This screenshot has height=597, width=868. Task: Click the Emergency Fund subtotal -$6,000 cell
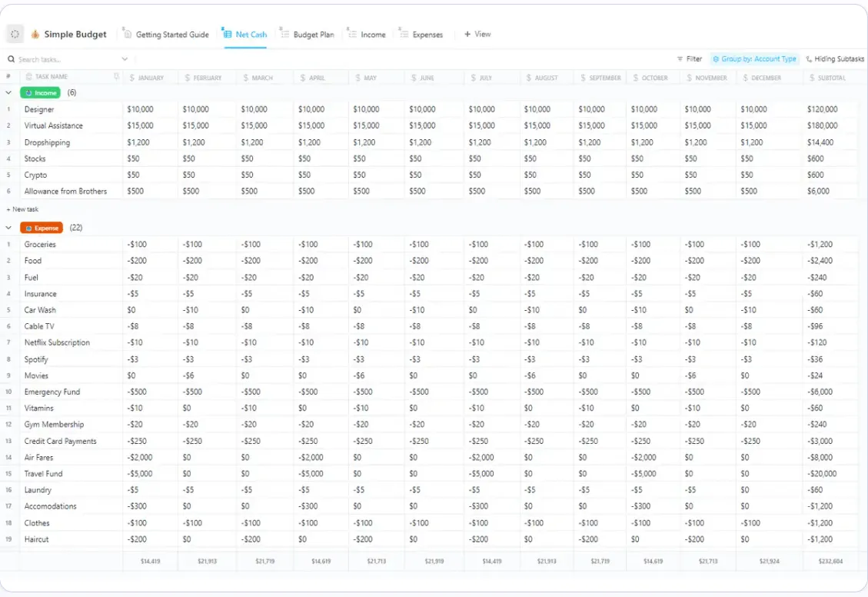coord(820,392)
